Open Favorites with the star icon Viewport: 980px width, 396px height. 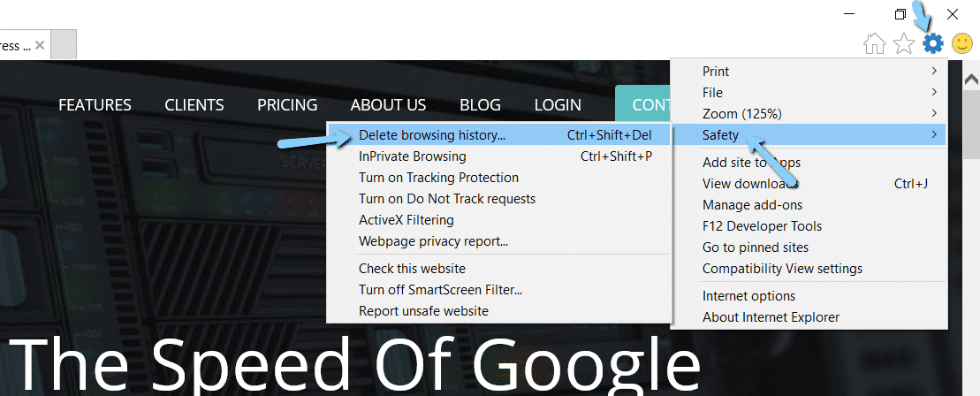coord(903,43)
